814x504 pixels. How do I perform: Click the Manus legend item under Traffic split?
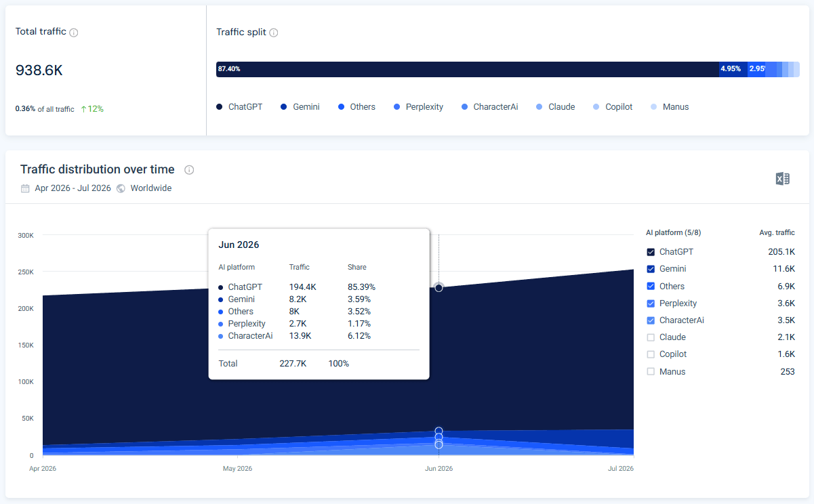point(670,107)
